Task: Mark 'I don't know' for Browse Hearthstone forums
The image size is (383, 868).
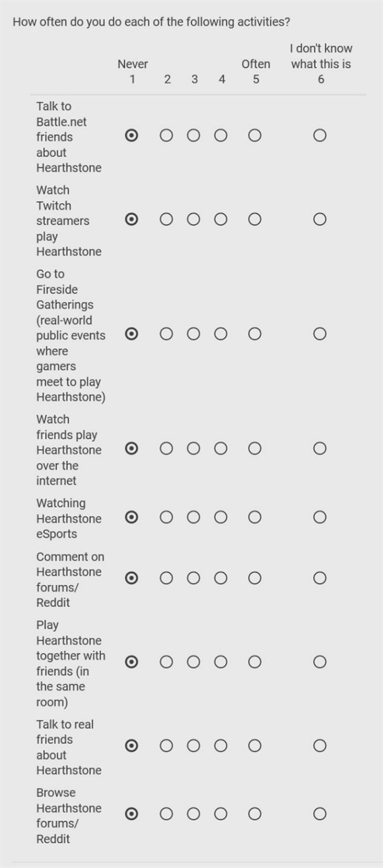Action: [x=320, y=815]
